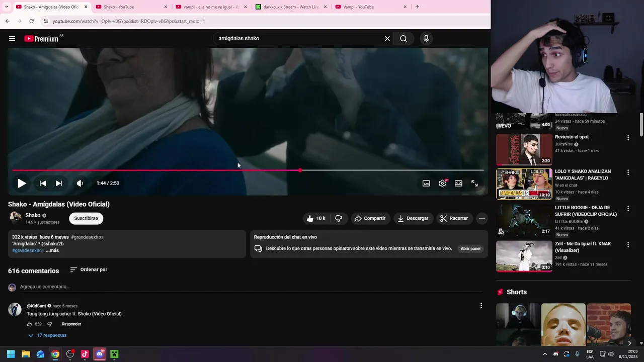Open more actions three-dot menu under video

click(x=482, y=218)
